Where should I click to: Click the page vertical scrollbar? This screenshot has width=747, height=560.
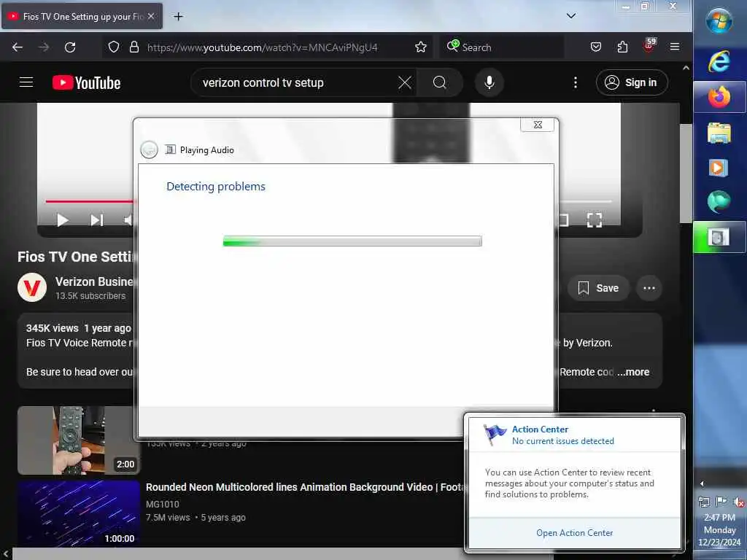click(x=686, y=172)
